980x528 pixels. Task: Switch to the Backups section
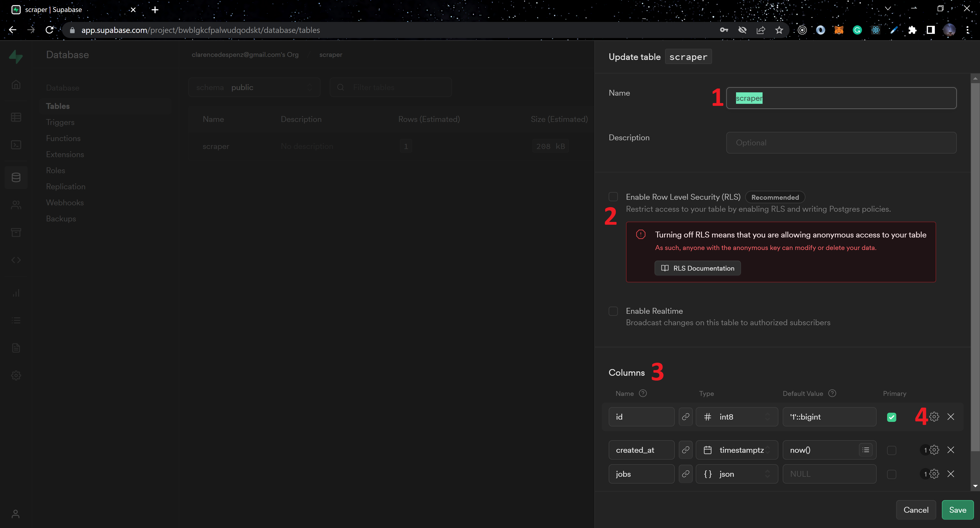click(x=61, y=219)
